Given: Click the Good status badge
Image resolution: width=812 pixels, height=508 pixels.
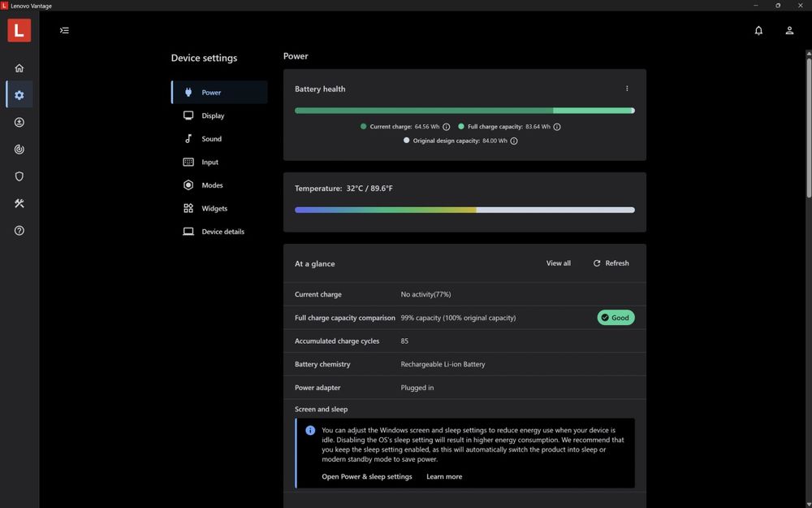Looking at the screenshot, I should 615,318.
